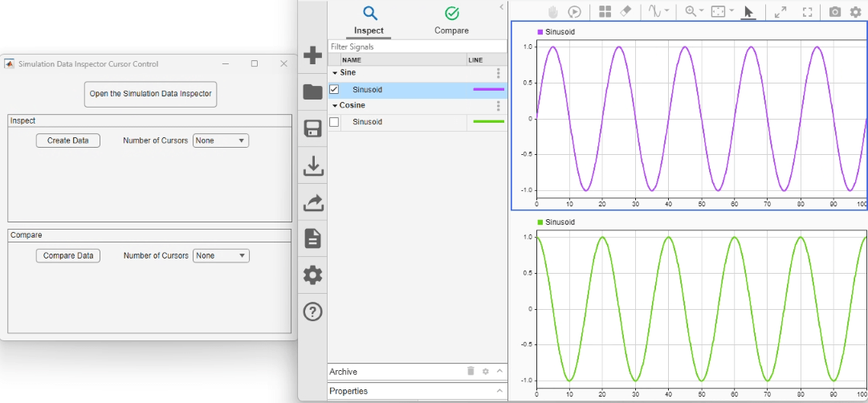868x403 pixels.
Task: Click the camera snapshot icon
Action: click(x=835, y=12)
